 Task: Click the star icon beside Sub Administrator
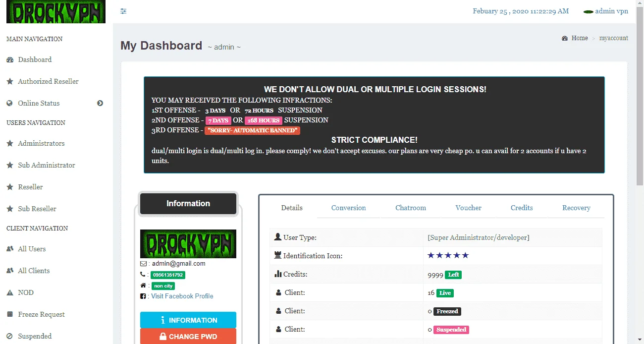[x=10, y=165]
